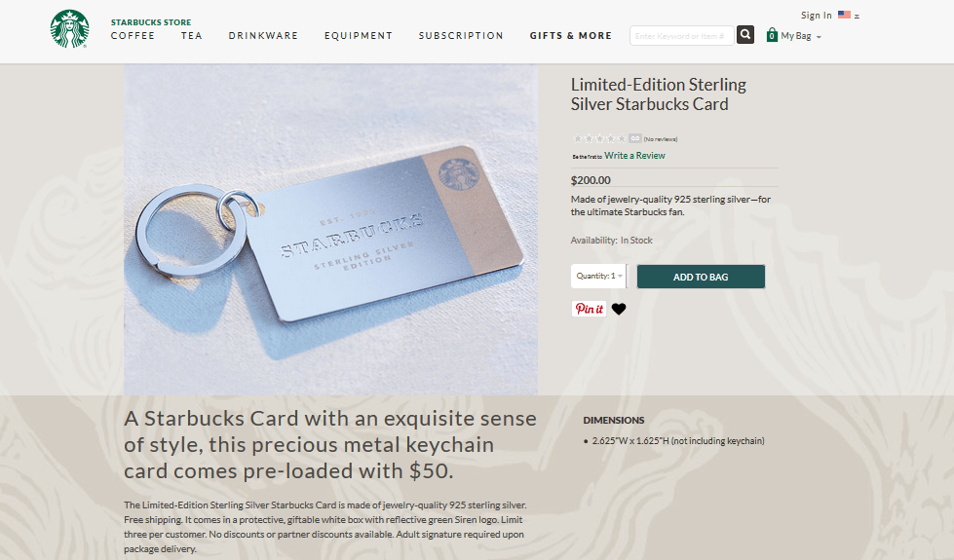Expand country selector arrow beside flag
The height and width of the screenshot is (560, 954).
(857, 17)
